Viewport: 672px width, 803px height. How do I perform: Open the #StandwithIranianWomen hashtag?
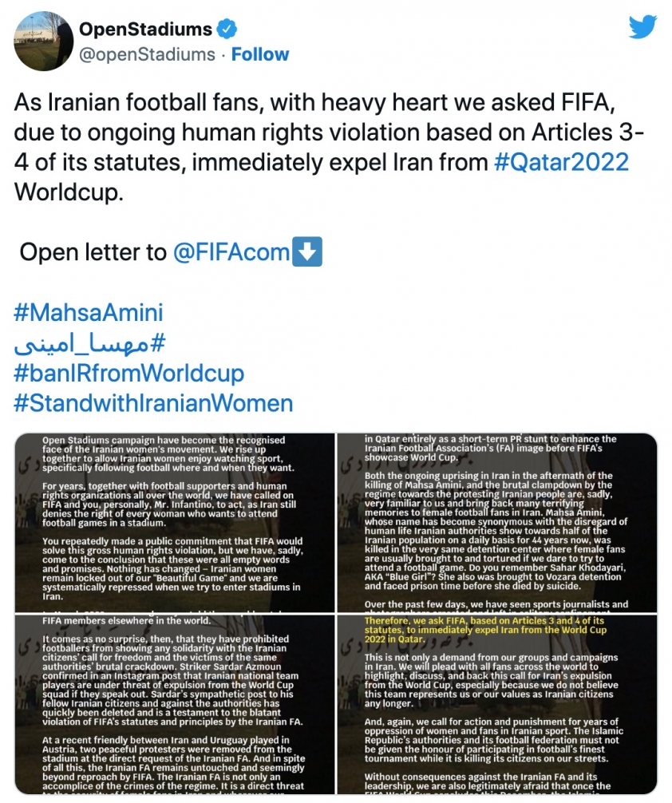[154, 403]
